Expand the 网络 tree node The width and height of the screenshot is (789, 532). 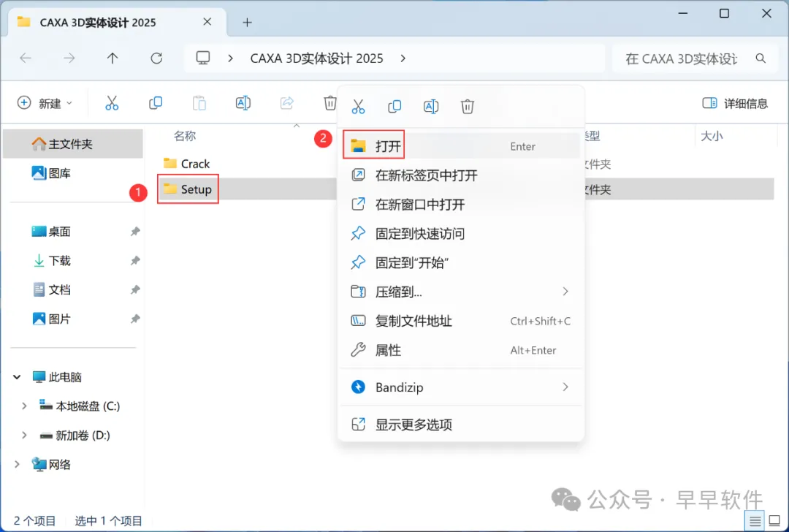[x=17, y=465]
